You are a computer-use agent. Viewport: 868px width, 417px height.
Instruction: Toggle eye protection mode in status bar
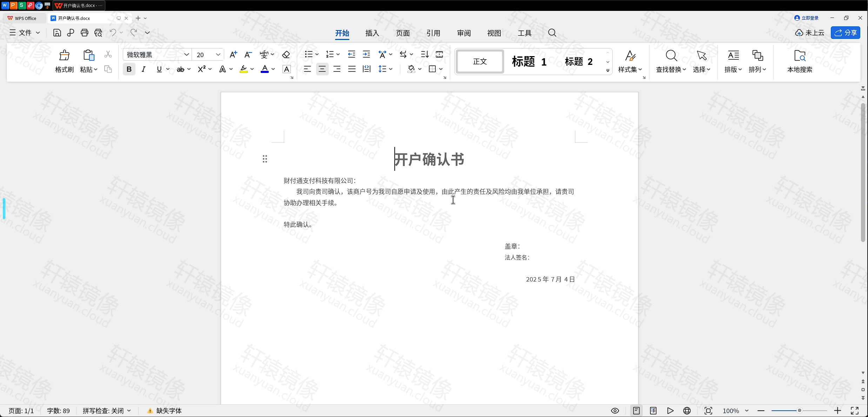point(615,411)
